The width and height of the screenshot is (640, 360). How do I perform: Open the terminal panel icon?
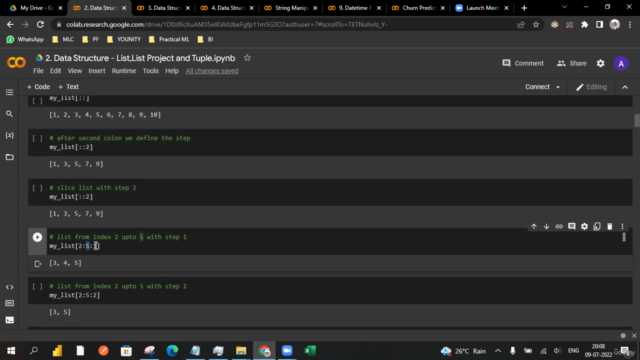tap(9, 320)
